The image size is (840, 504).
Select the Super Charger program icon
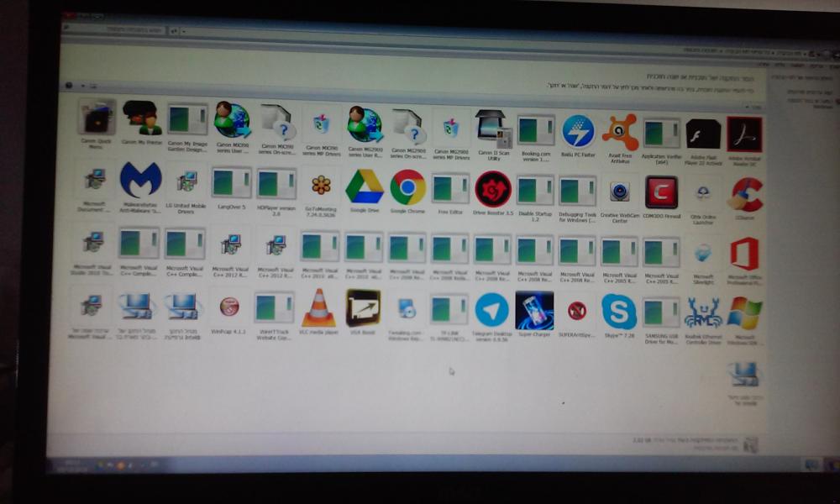534,311
